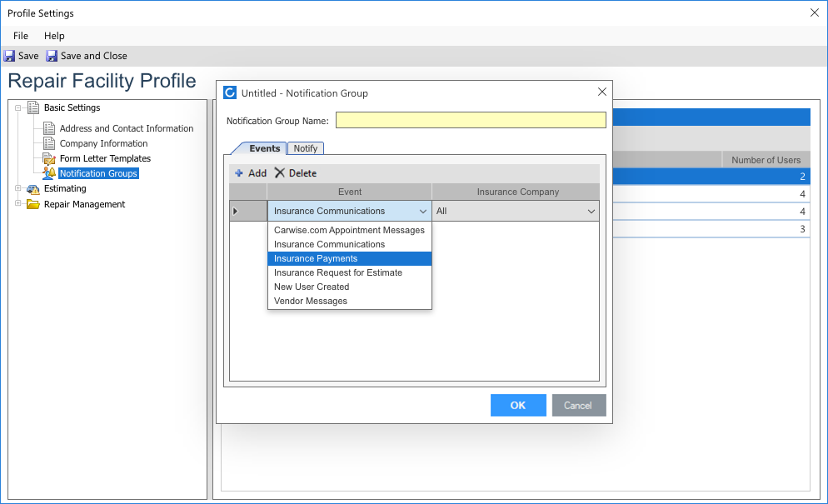Select Address and Contact Information item
This screenshot has height=504, width=828.
point(127,128)
